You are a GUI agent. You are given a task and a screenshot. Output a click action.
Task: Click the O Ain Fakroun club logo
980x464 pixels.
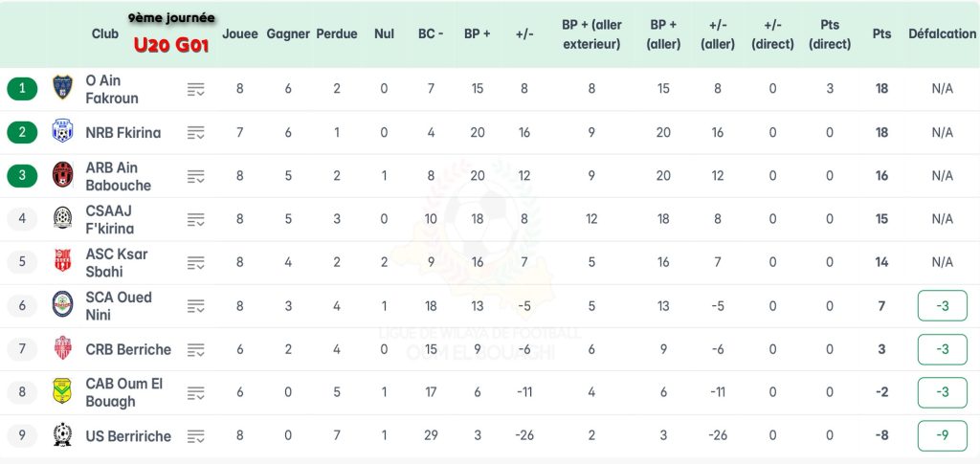pos(63,89)
